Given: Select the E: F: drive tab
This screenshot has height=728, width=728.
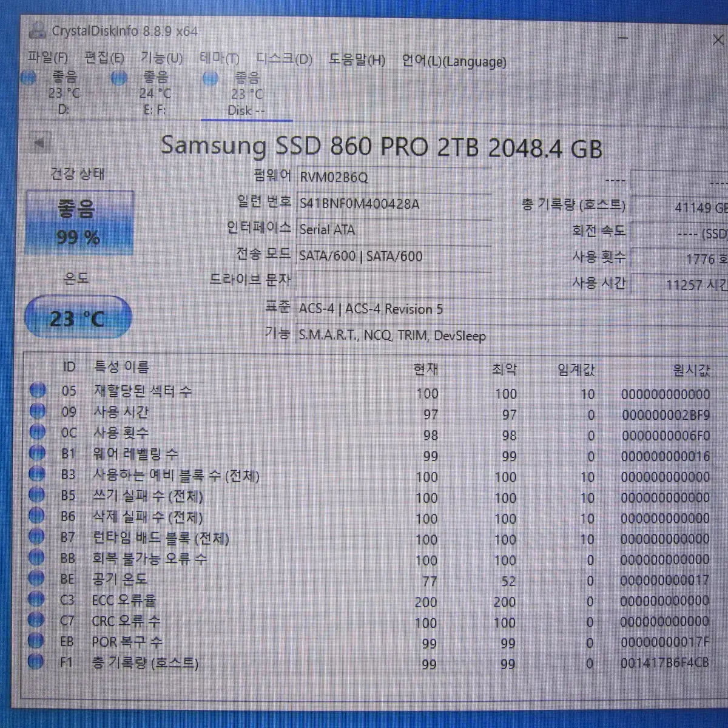Looking at the screenshot, I should (x=155, y=93).
